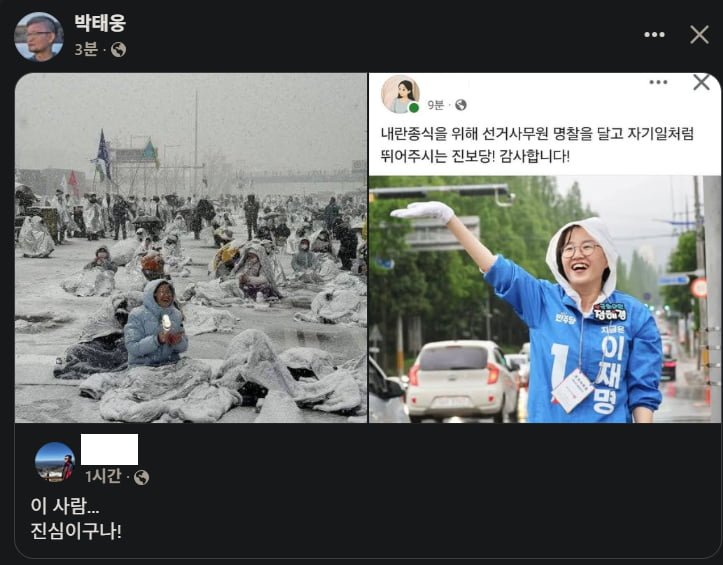This screenshot has height=565, width=723.
Task: Open 박태웅 profile picture
Action: click(39, 36)
